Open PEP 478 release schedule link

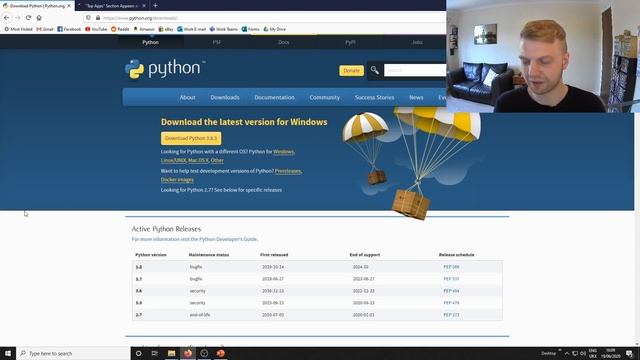[451, 303]
